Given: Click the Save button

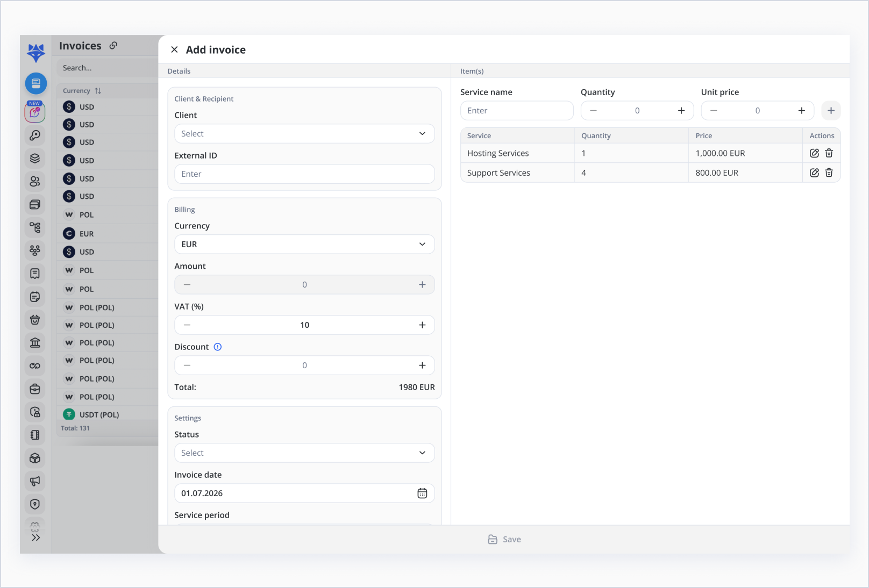Looking at the screenshot, I should coord(504,539).
